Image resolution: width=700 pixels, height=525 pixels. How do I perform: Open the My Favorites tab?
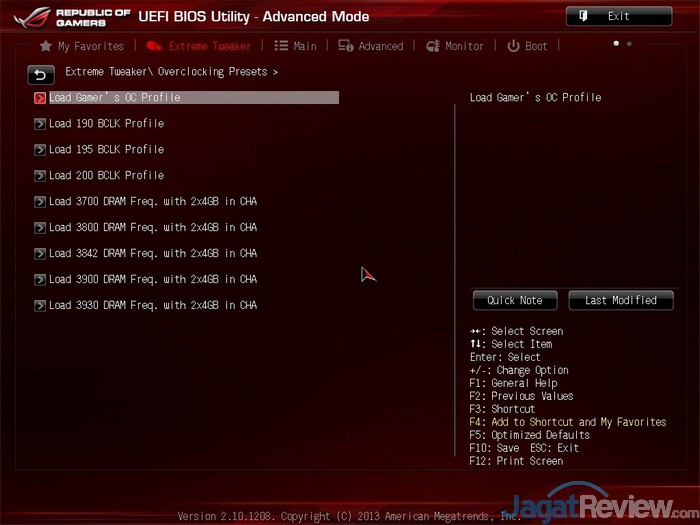(82, 46)
